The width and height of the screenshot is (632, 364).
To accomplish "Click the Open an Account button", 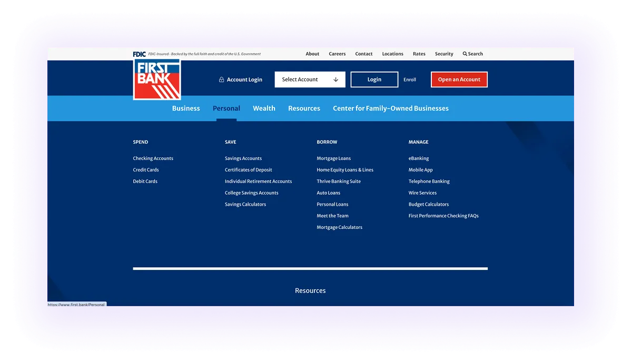I will 459,79.
